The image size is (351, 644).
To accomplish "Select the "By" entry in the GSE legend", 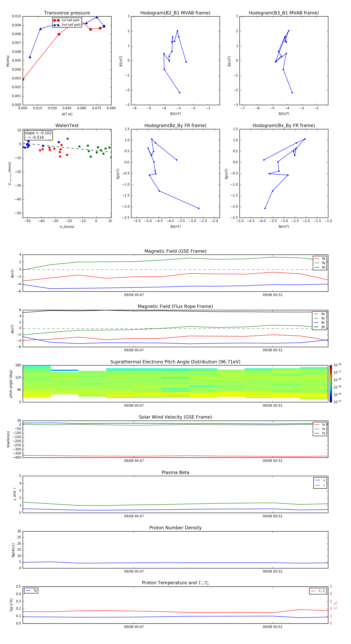I will [320, 263].
